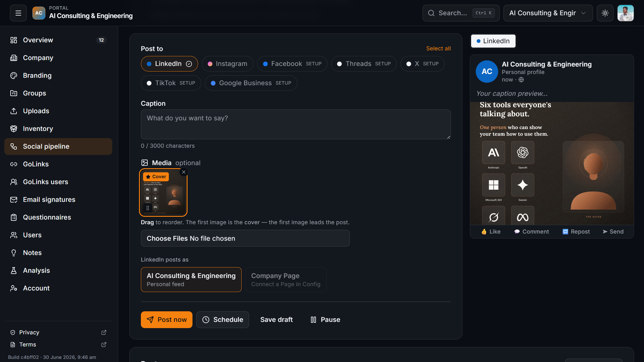Click the preview post image
This screenshot has height=362, width=644.
click(x=552, y=163)
